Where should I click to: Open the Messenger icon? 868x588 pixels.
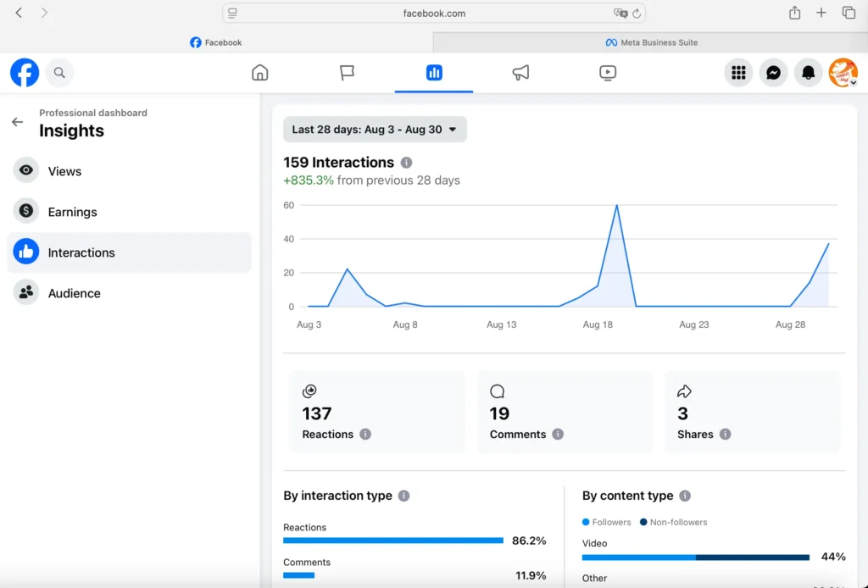(x=773, y=73)
